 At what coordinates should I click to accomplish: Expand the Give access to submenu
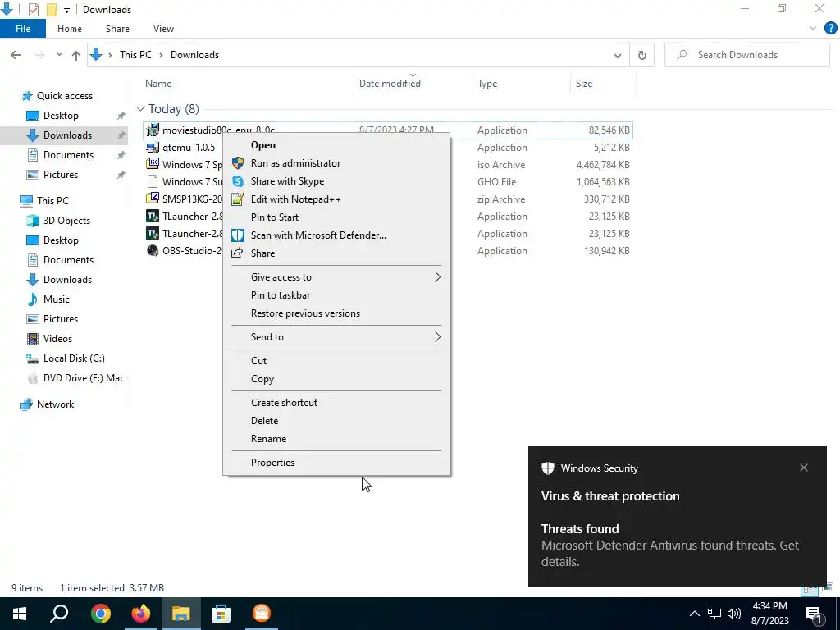click(336, 277)
